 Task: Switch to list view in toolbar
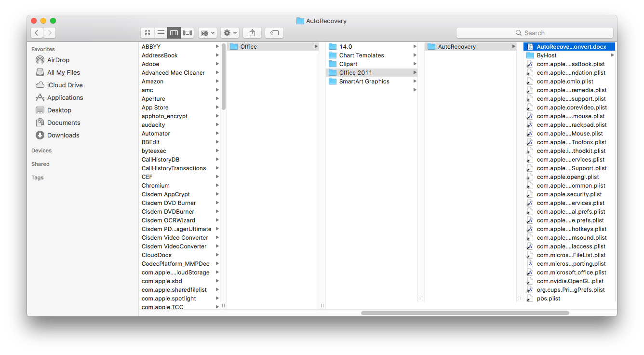(161, 33)
